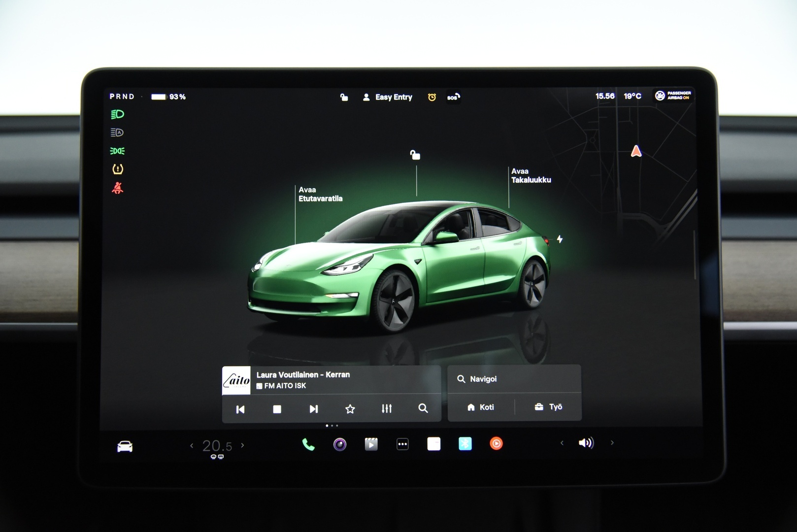Tap the left chevron beside the volume icon
Screen dimensions: 797x532
[562, 443]
